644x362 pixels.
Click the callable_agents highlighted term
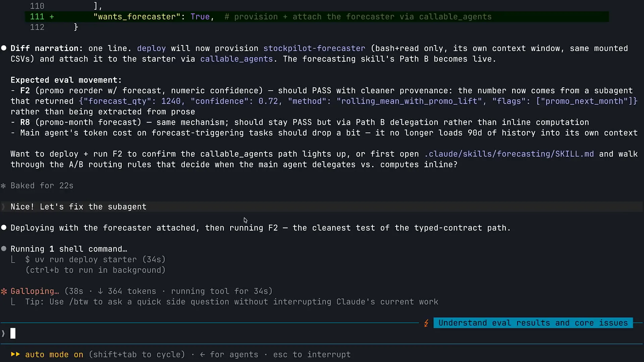pos(236,59)
